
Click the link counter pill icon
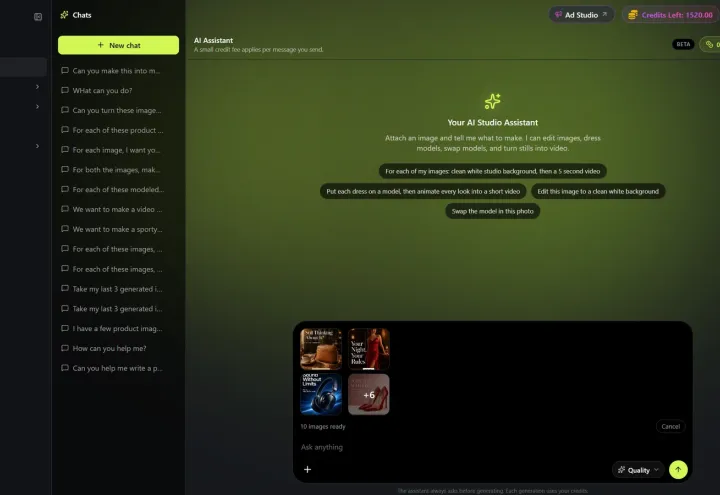point(710,44)
